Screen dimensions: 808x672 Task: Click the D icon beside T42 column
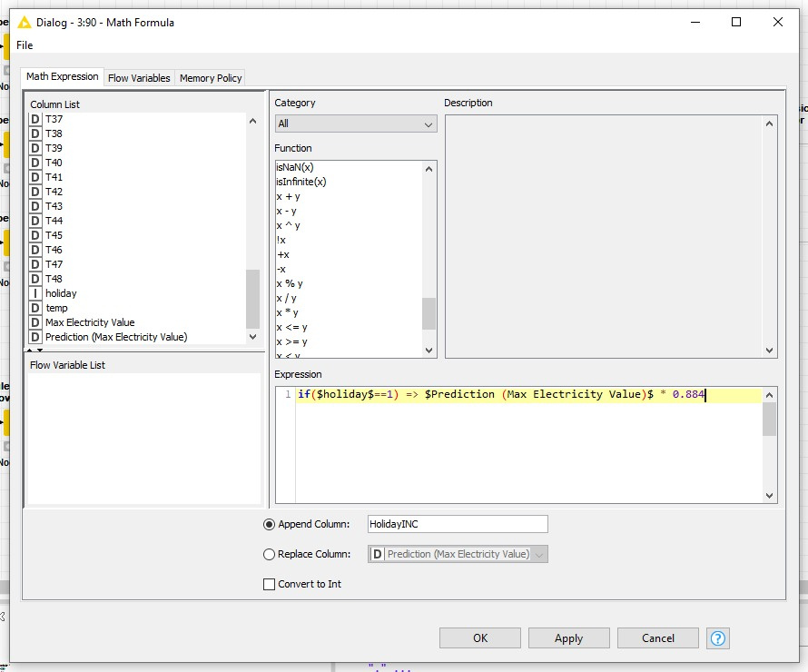pyautogui.click(x=35, y=192)
